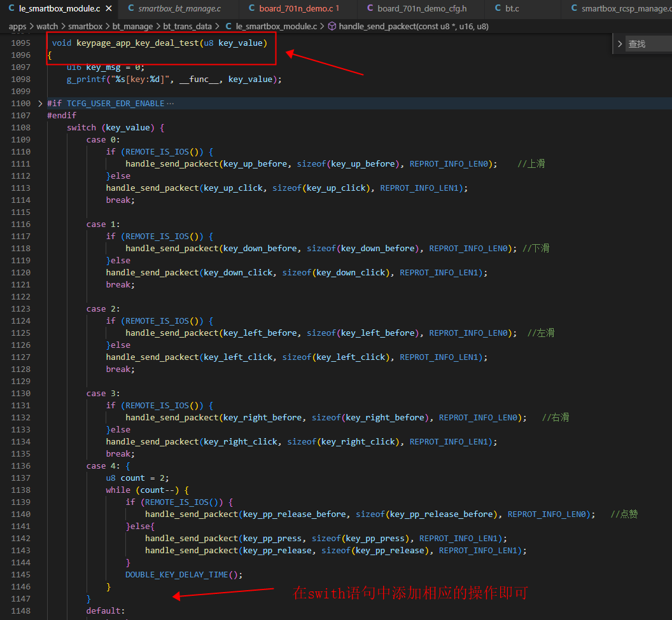The height and width of the screenshot is (620, 672).
Task: Close the le_smartbox_module.c tab
Action: point(109,8)
